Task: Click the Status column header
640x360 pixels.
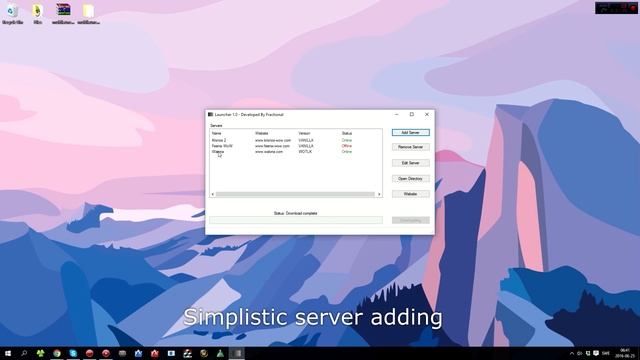Action: (347, 133)
